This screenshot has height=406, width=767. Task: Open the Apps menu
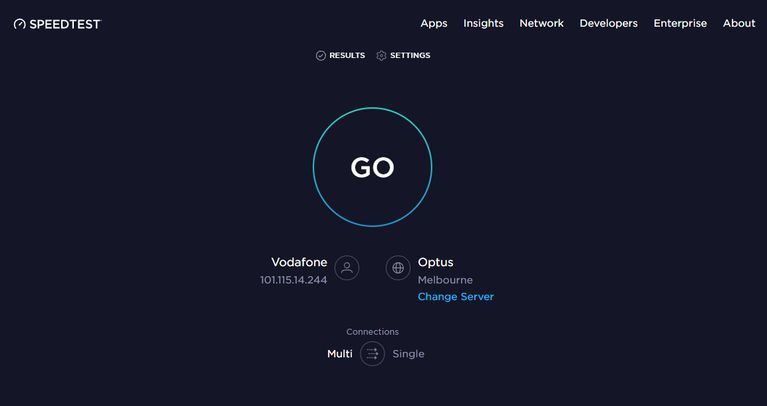(433, 23)
